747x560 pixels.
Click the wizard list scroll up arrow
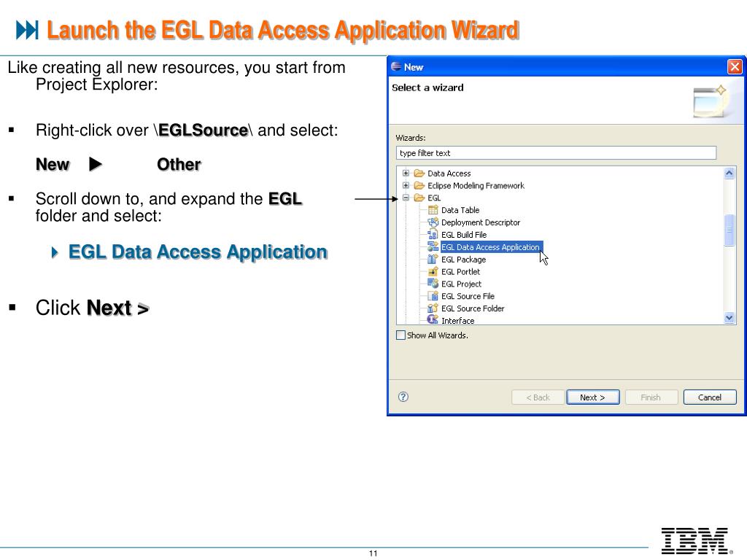coord(729,173)
